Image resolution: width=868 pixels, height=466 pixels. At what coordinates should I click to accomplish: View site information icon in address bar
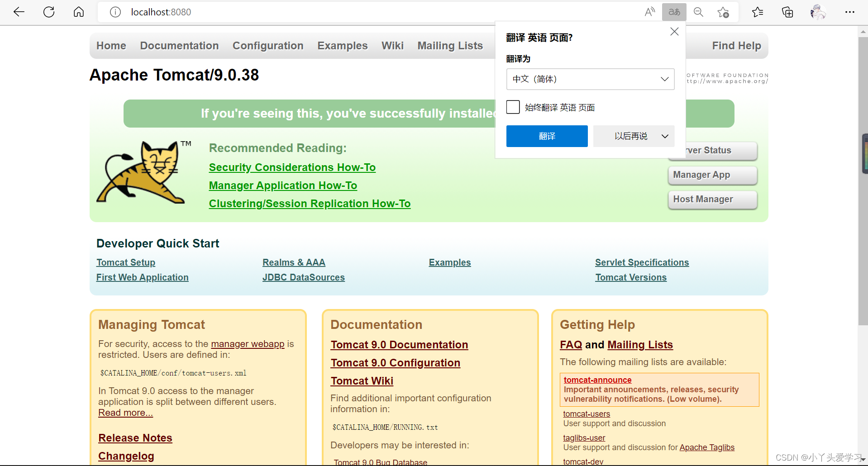(x=115, y=12)
